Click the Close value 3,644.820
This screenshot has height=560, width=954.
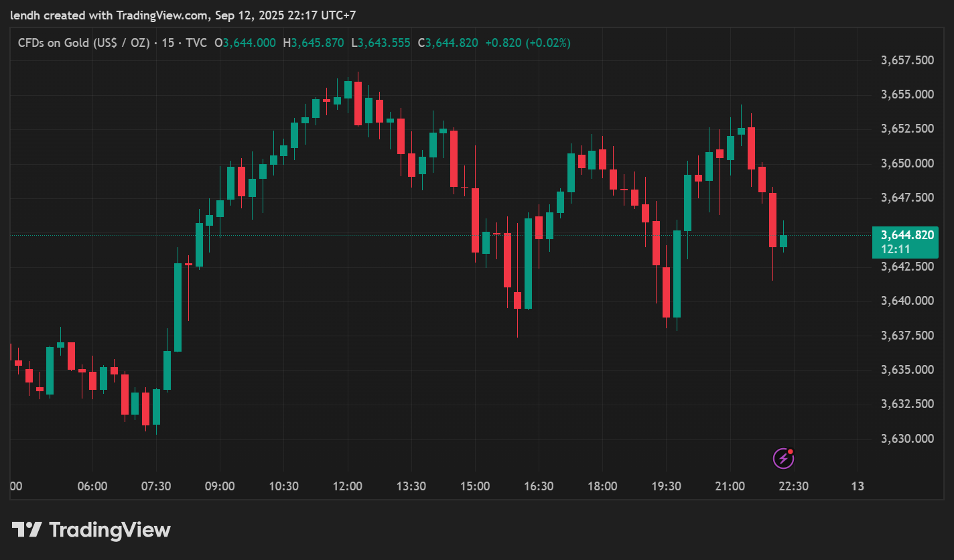tap(452, 43)
